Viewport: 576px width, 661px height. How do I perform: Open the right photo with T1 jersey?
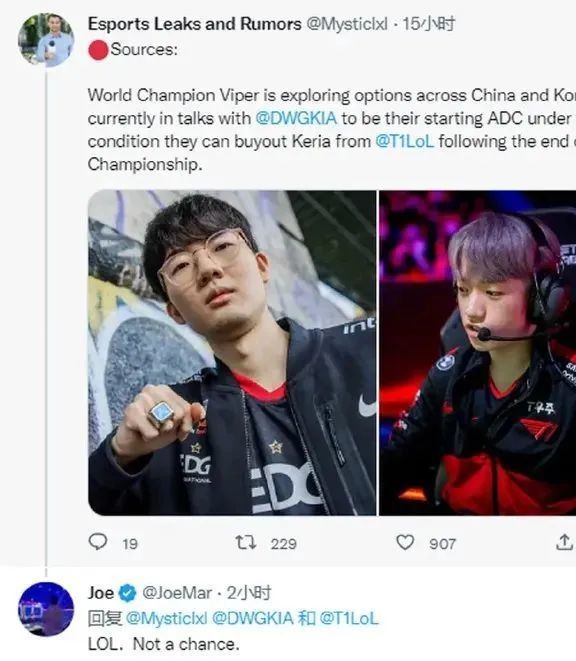point(477,353)
